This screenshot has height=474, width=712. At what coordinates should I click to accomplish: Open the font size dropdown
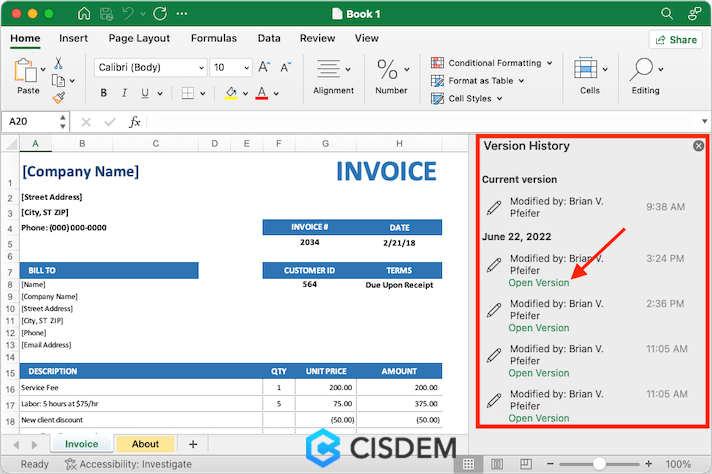(244, 67)
